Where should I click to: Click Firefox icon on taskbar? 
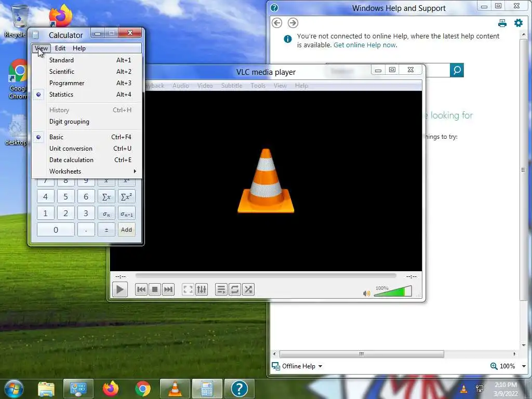[111, 389]
